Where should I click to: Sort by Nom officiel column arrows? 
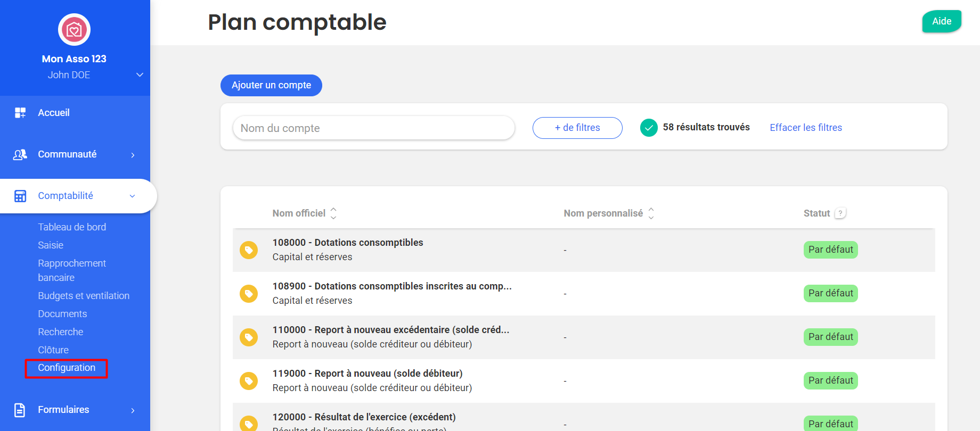(333, 213)
